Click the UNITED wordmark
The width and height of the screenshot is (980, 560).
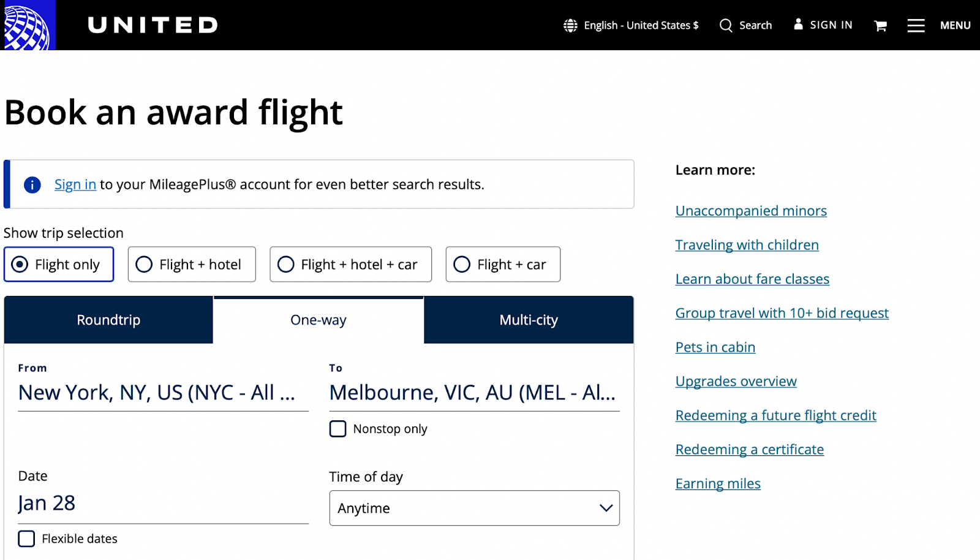pos(153,25)
